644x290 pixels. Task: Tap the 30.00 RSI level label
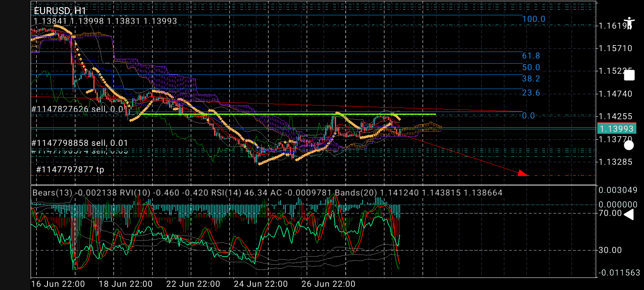point(610,250)
